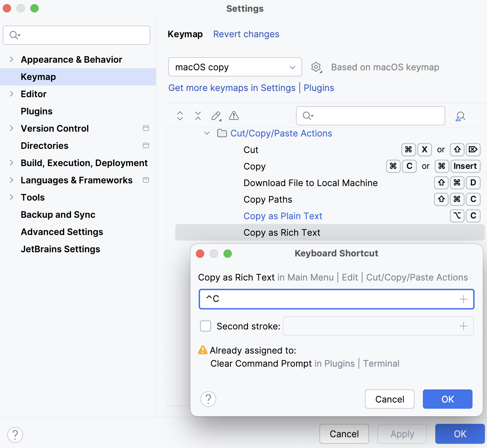Open the Edit Shortcut pencil icon
The image size is (487, 448).
[x=216, y=116]
